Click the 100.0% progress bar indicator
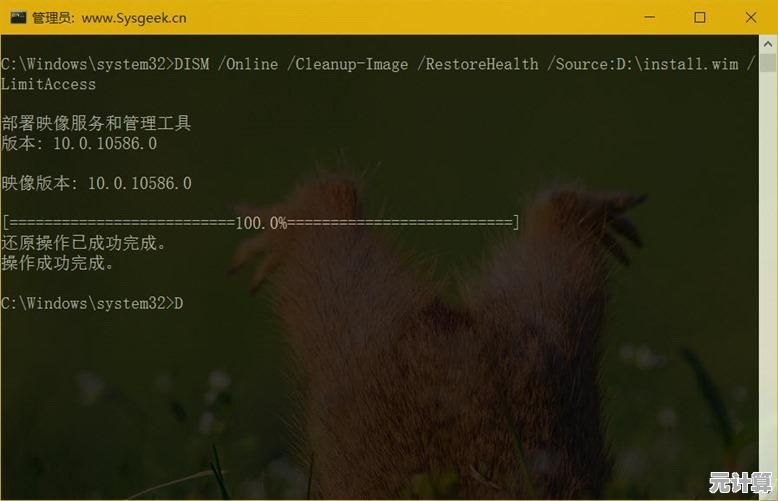Viewport: 778px width, 501px height. (x=260, y=223)
